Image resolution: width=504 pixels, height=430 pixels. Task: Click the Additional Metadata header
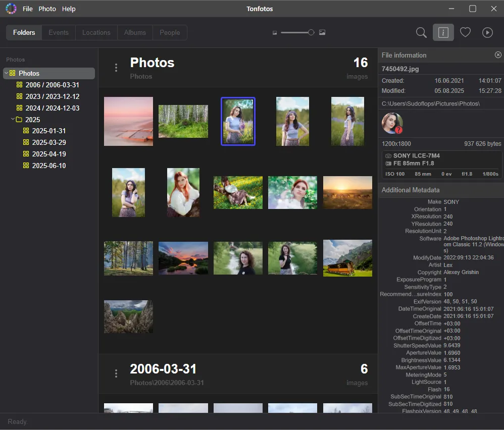coord(411,190)
